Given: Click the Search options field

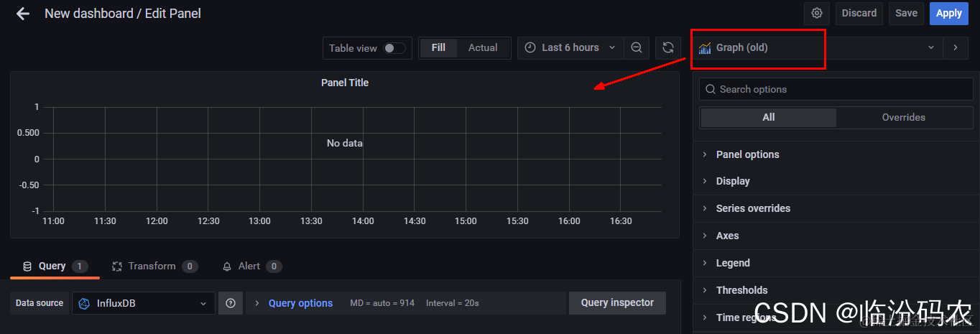Looking at the screenshot, I should pyautogui.click(x=836, y=89).
